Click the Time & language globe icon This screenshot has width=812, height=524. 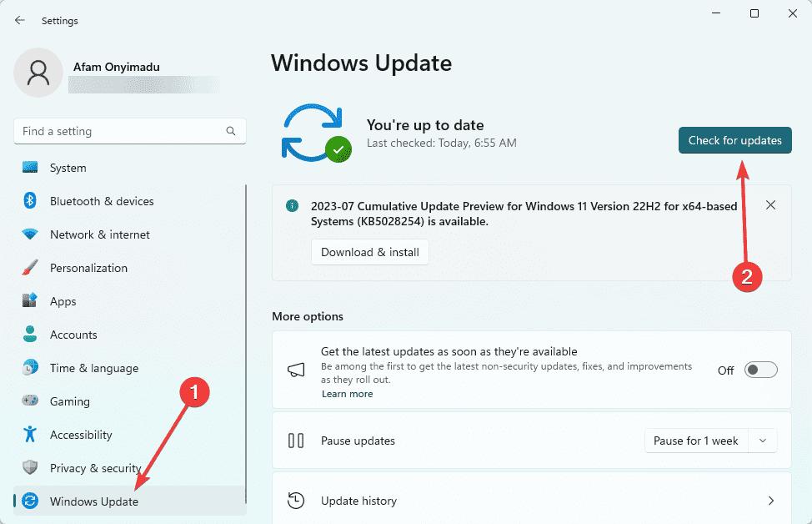click(30, 367)
